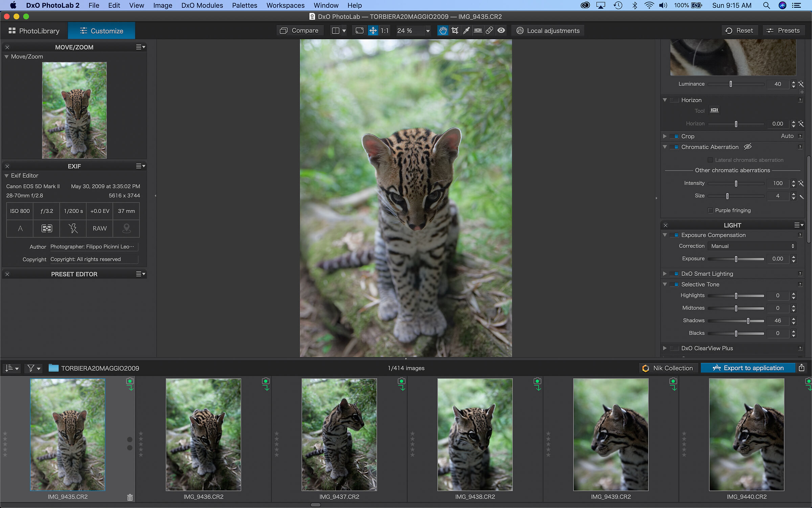Viewport: 812px width, 508px height.
Task: Toggle the eye preview icon in toolbar
Action: [x=501, y=30]
